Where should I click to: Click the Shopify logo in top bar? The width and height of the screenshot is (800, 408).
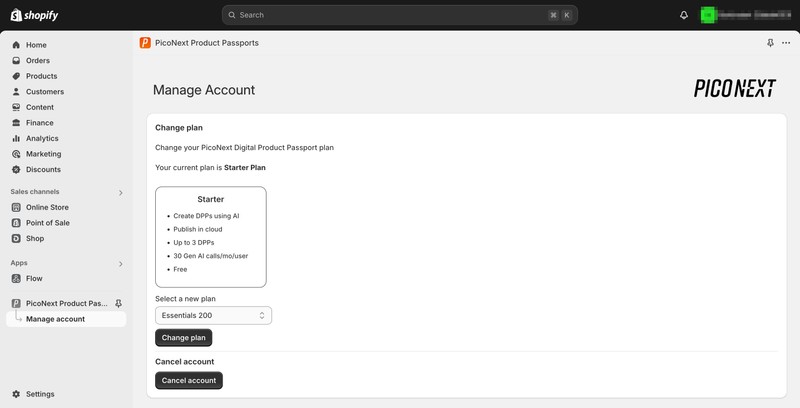35,15
